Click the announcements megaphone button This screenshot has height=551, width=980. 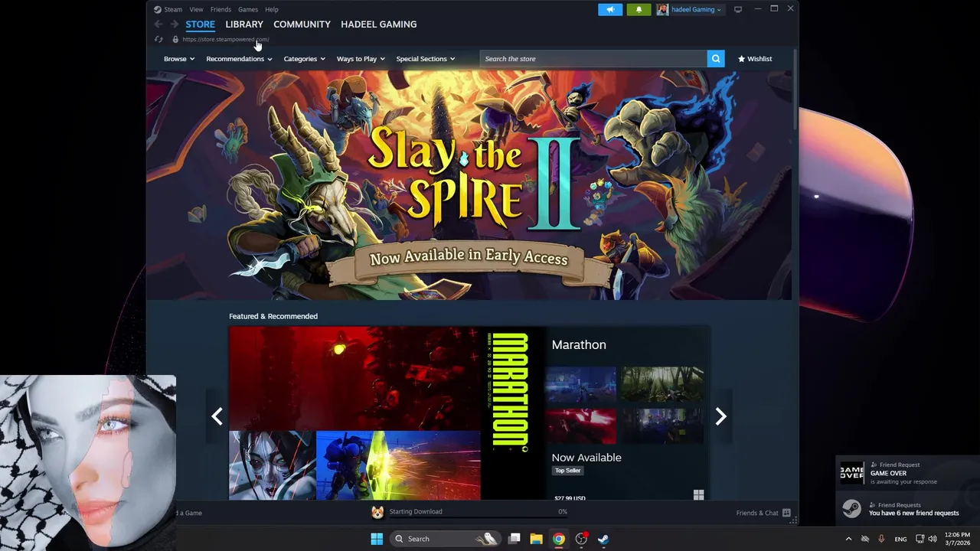[x=610, y=9]
